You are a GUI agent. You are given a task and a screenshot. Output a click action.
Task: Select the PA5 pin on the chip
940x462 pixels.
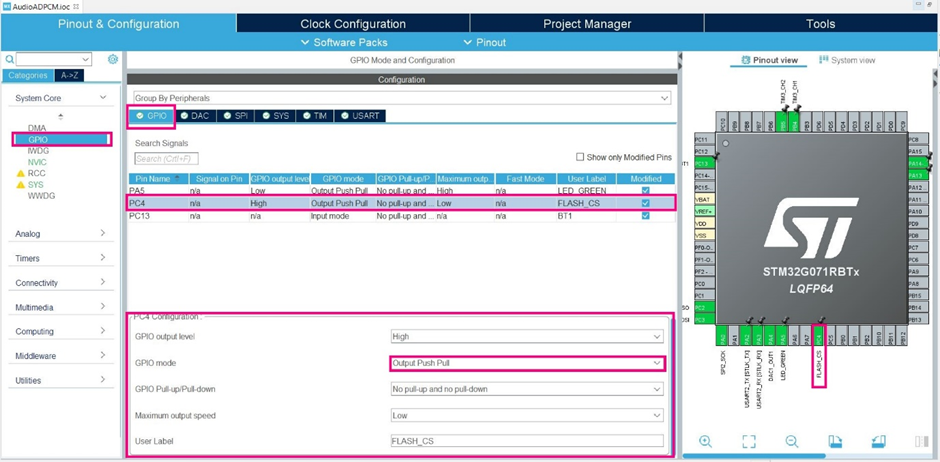(782, 335)
